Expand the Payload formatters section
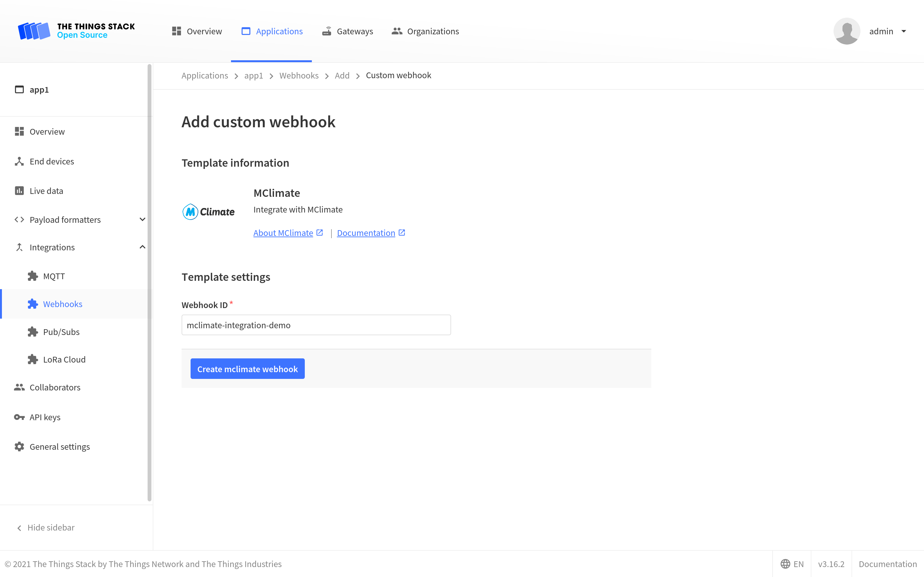924x577 pixels. pyautogui.click(x=142, y=220)
